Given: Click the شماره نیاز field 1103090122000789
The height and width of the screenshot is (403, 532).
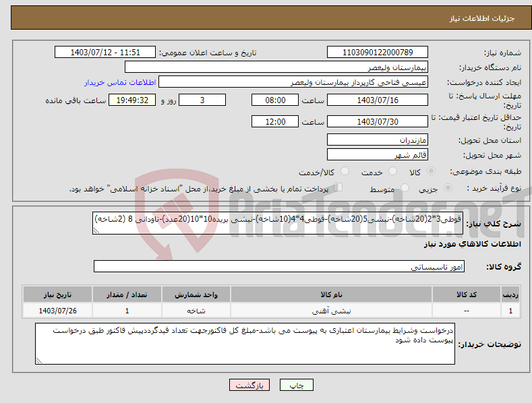Looking at the screenshot, I should pyautogui.click(x=378, y=53).
